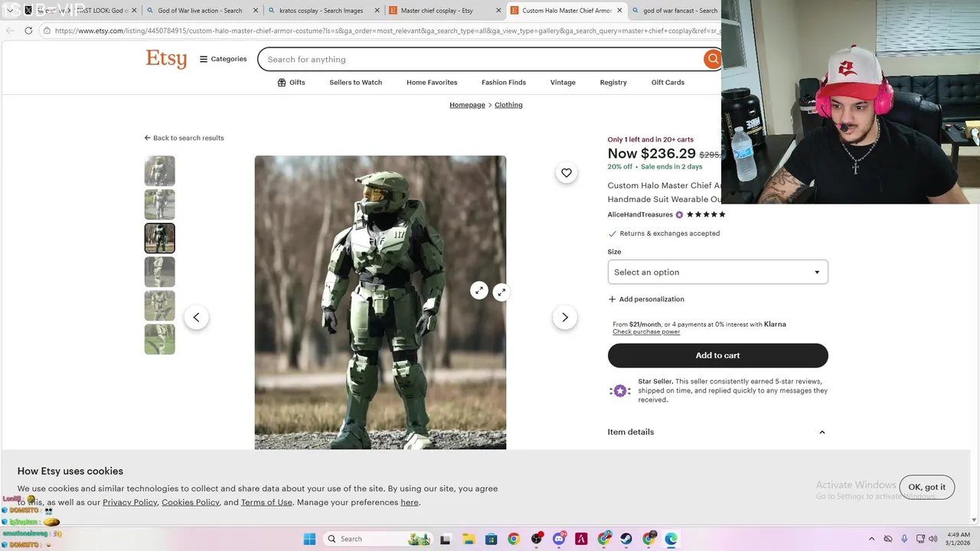Select the fifth product thumbnail
The width and height of the screenshot is (980, 551).
tap(159, 305)
